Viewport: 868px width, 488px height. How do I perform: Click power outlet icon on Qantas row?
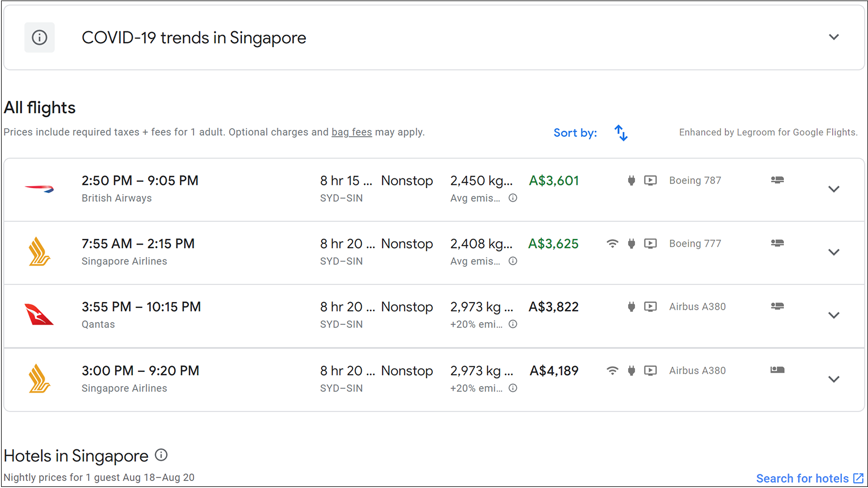pos(631,306)
